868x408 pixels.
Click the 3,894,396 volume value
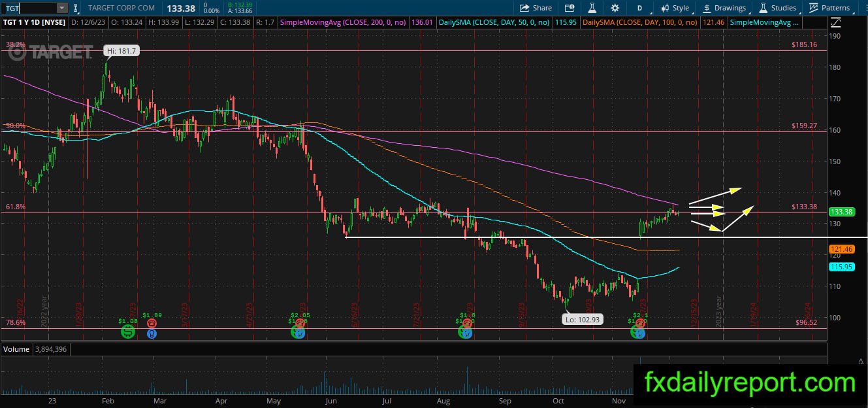(51, 349)
